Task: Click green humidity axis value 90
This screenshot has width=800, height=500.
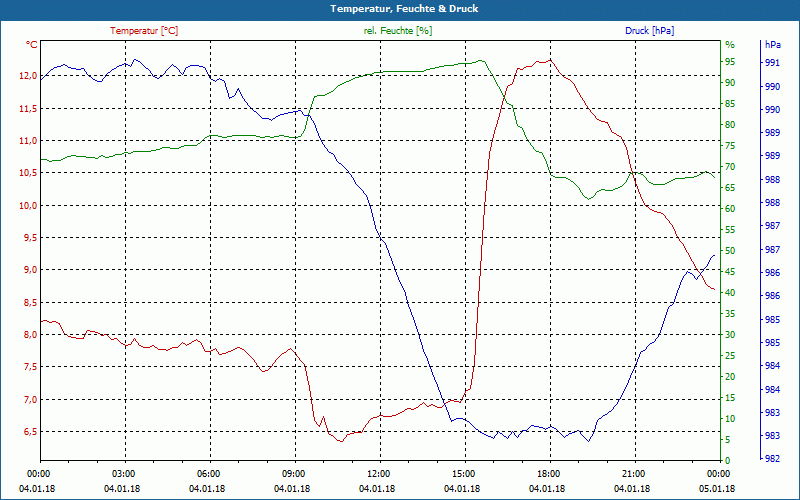Action: [x=730, y=83]
